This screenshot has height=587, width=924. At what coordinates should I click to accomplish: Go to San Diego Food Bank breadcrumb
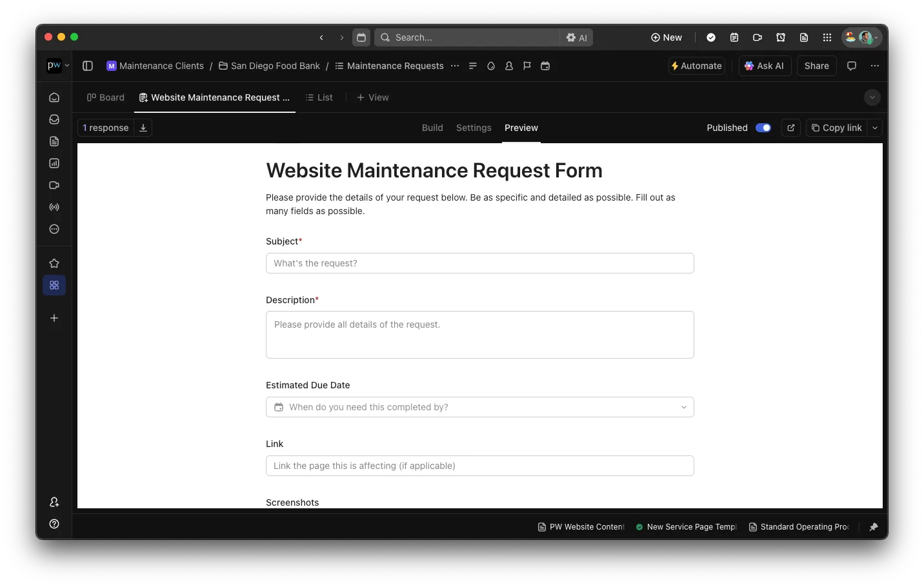coord(269,66)
